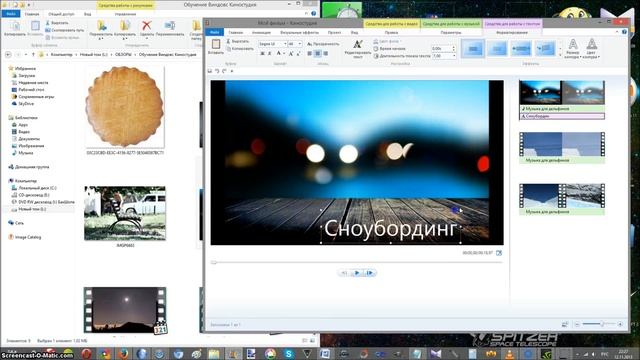Open Skype from taskbar

pos(289,353)
